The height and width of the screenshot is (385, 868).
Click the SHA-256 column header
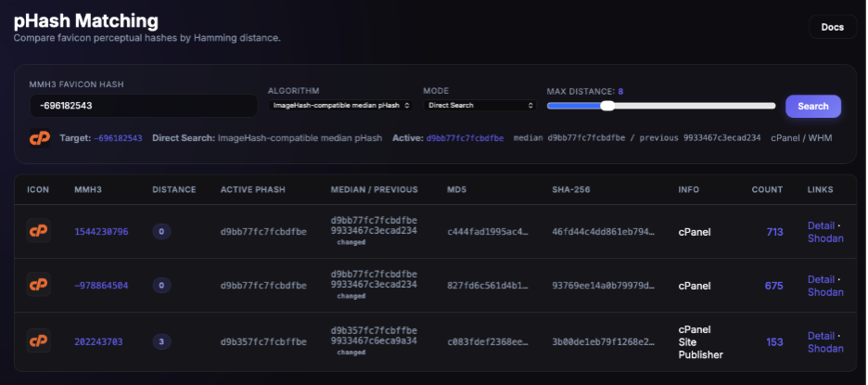570,189
